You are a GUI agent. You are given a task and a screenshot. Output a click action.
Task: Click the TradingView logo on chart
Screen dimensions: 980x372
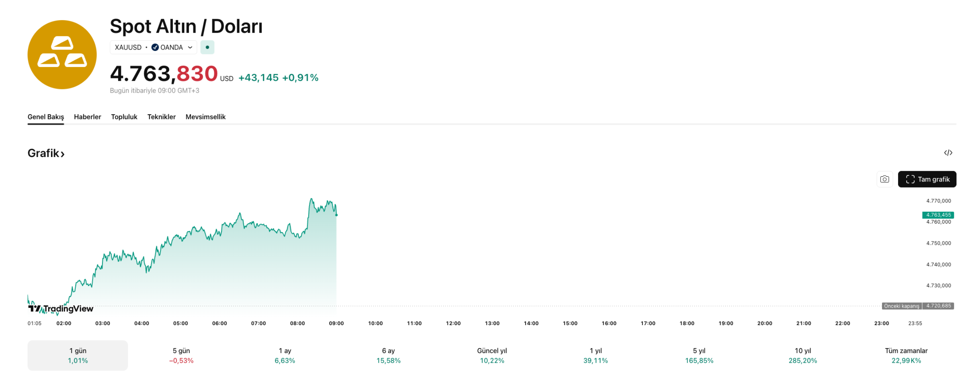[61, 308]
